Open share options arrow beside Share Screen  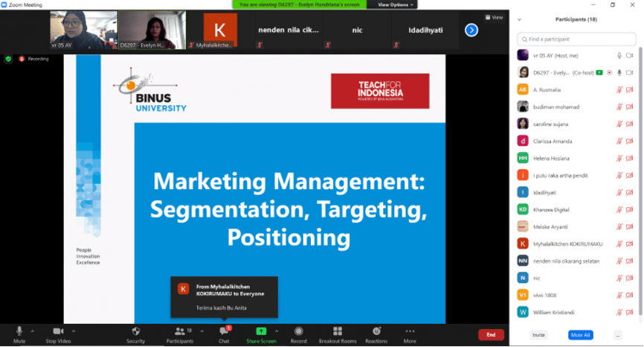(x=277, y=331)
